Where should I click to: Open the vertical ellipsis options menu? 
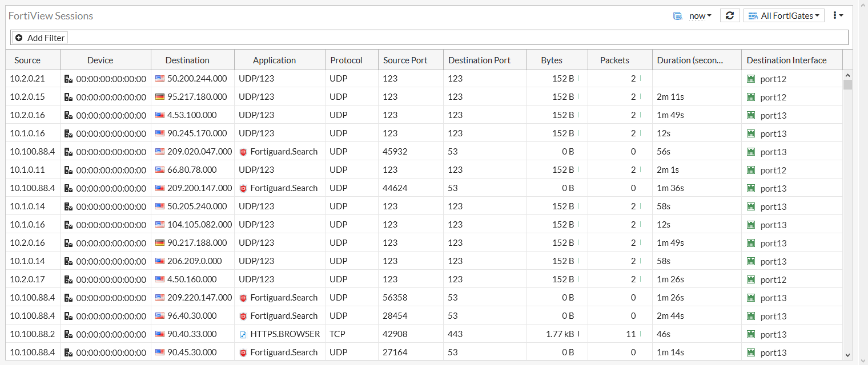click(x=836, y=15)
